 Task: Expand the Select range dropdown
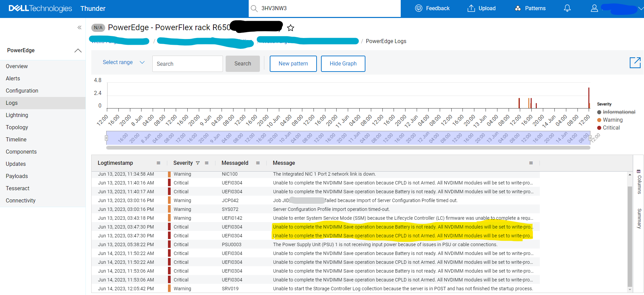(124, 62)
